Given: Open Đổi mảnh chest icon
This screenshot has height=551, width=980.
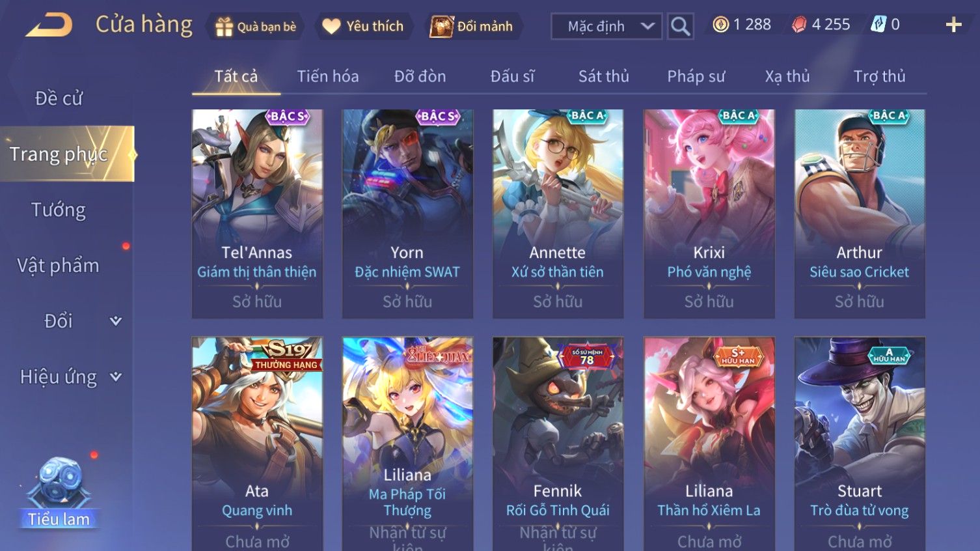Looking at the screenshot, I should tap(441, 26).
